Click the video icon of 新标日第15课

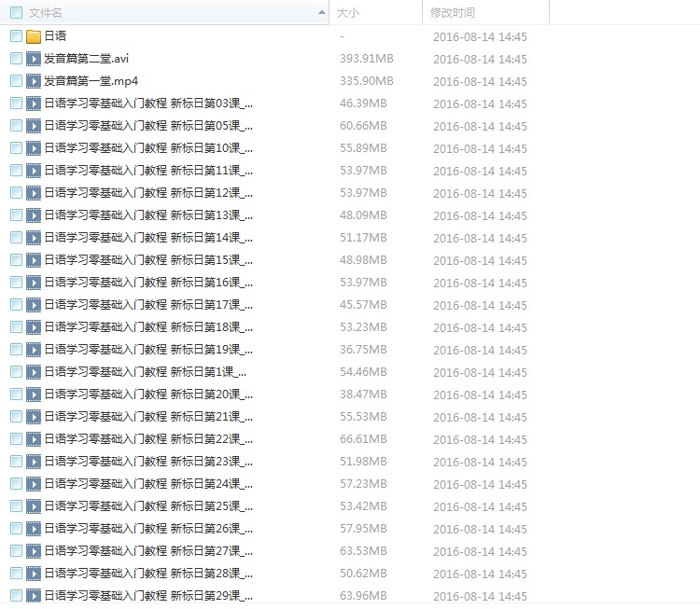click(x=34, y=259)
